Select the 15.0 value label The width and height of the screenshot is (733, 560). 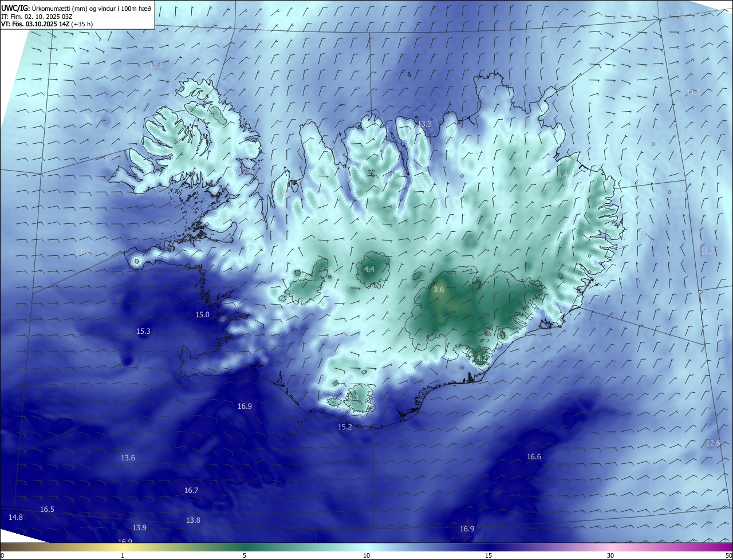point(203,314)
